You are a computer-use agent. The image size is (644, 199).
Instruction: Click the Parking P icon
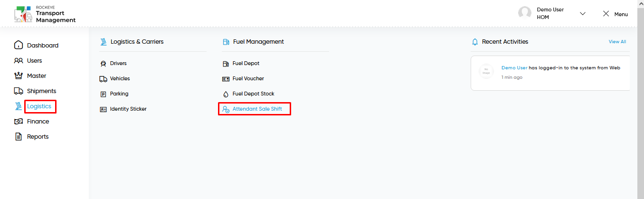(103, 94)
